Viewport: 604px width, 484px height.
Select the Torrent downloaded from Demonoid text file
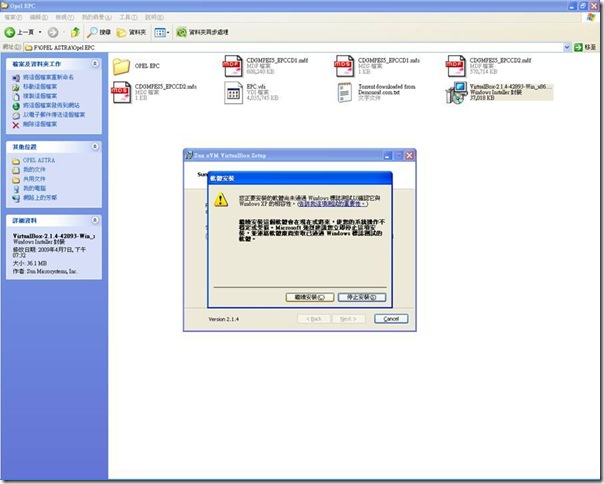point(345,93)
